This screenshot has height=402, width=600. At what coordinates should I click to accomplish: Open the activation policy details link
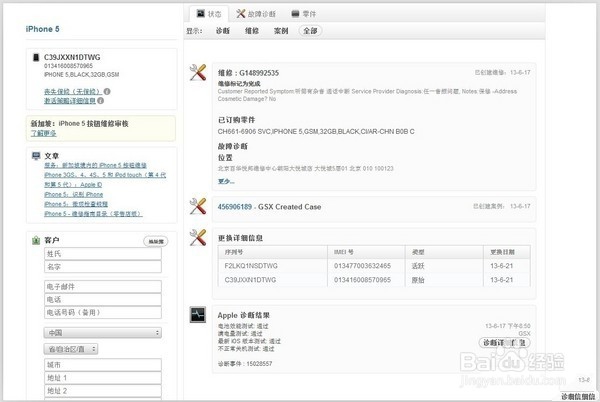(70, 101)
